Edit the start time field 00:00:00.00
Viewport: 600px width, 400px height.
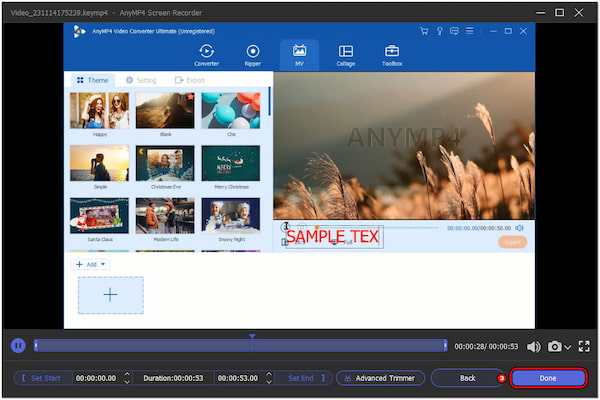96,378
